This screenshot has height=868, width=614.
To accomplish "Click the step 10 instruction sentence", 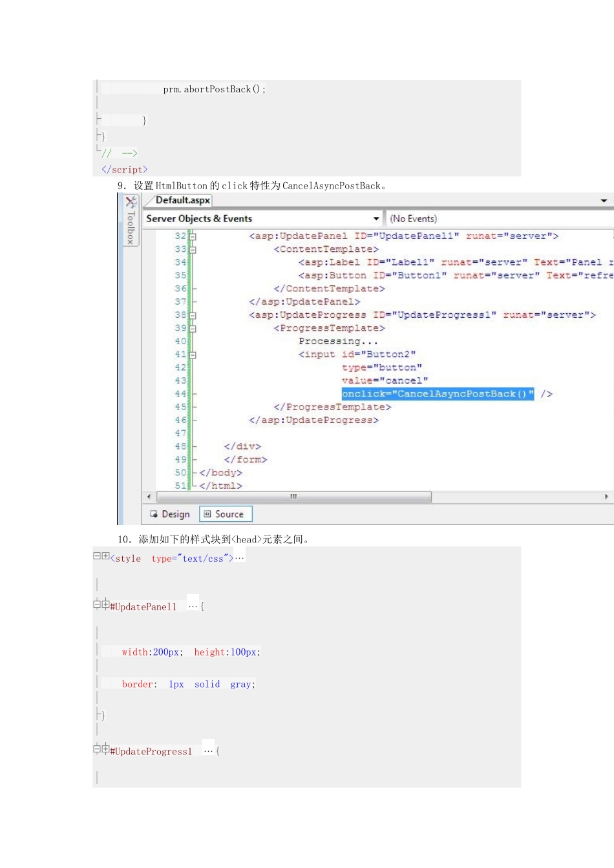I will click(x=214, y=539).
